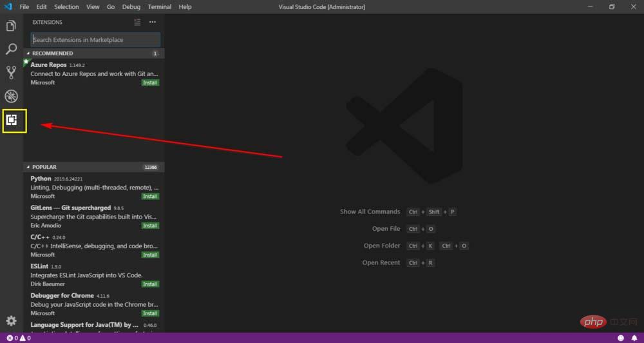Screen dimensions: 644x343
Task: Open the Source Control view
Action: click(11, 72)
